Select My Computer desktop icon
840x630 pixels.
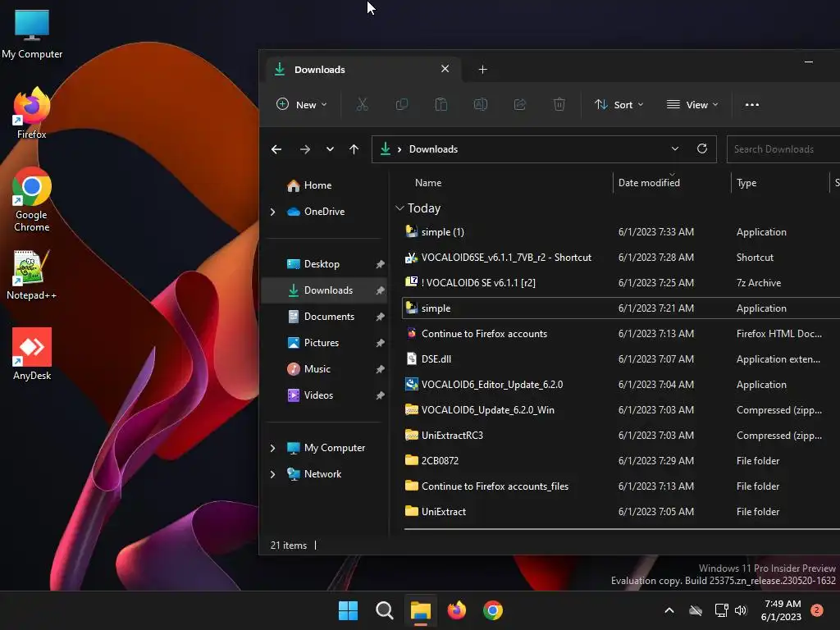pos(32,34)
